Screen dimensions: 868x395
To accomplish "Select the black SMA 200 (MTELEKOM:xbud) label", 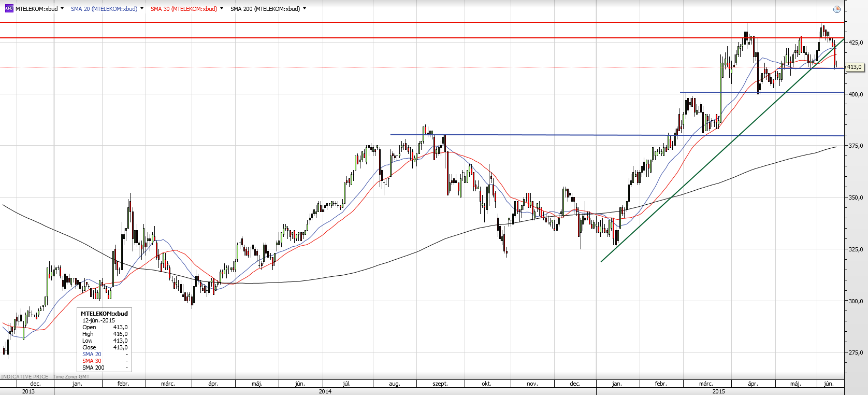I will click(x=265, y=9).
